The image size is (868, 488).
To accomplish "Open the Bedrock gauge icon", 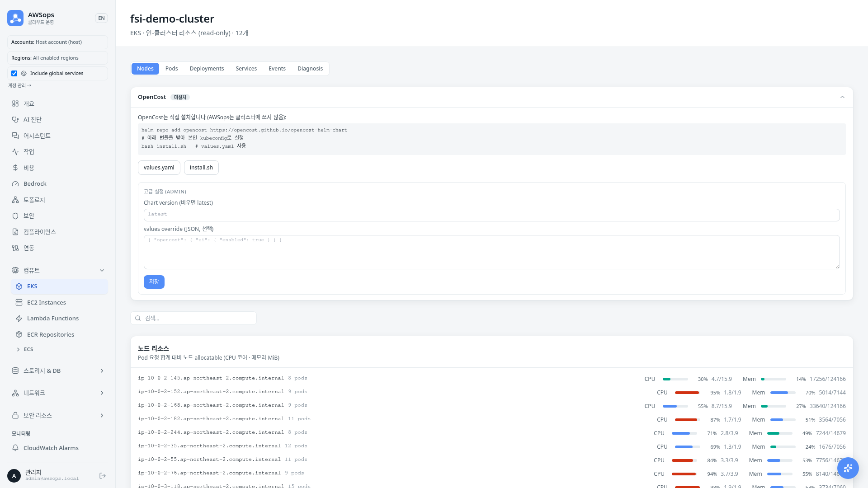I will (x=15, y=184).
